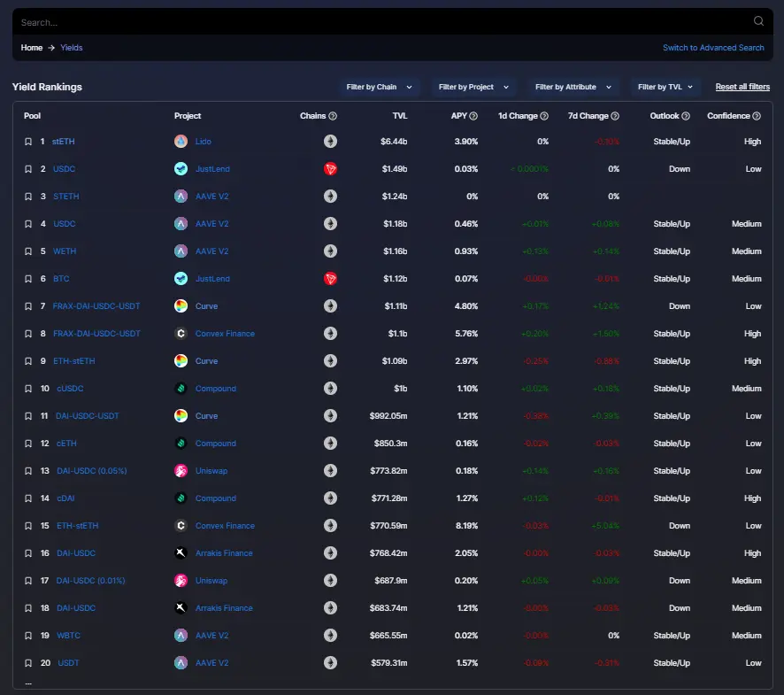Bookmark the cDAI pool row
Screen dimensions: 784x695
[x=28, y=498]
